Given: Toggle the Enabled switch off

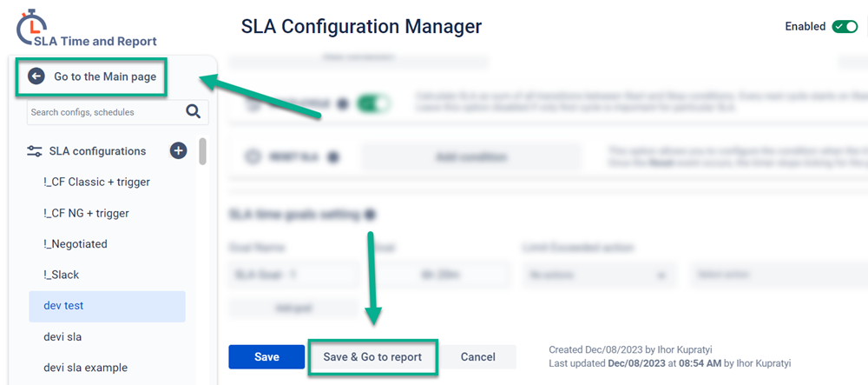Looking at the screenshot, I should (x=844, y=26).
